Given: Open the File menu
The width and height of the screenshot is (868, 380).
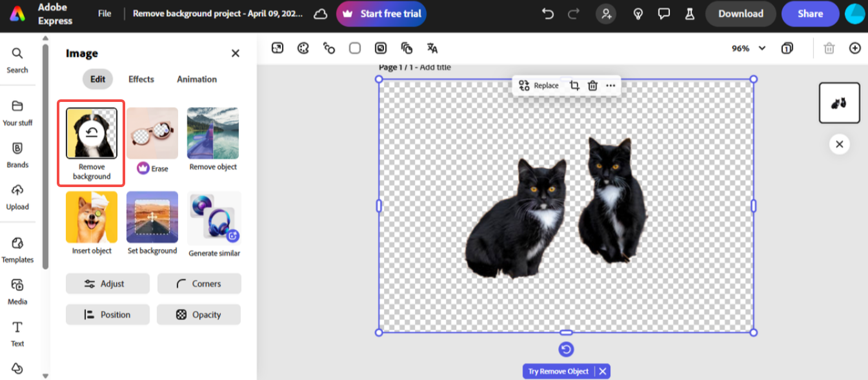Looking at the screenshot, I should pyautogui.click(x=105, y=14).
